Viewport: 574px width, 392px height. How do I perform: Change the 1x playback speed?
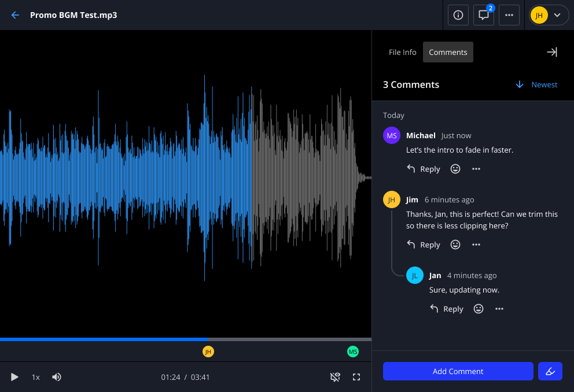click(x=36, y=377)
